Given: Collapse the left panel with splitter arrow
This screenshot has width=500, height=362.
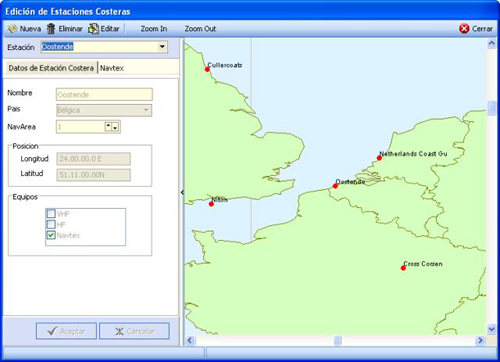Looking at the screenshot, I should [182, 192].
